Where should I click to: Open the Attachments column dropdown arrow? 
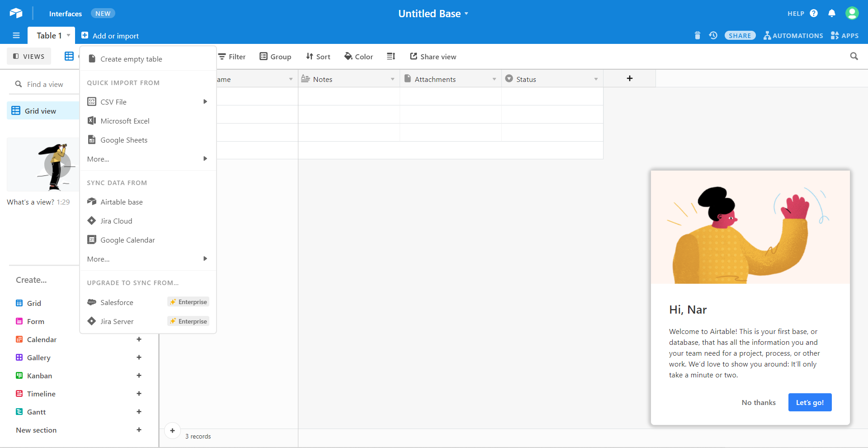tap(494, 79)
